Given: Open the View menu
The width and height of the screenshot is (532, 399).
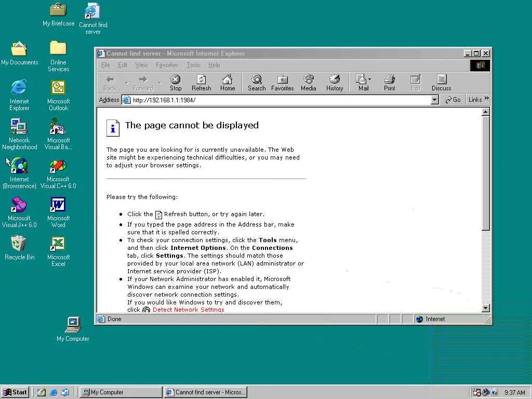Looking at the screenshot, I should pyautogui.click(x=141, y=65).
